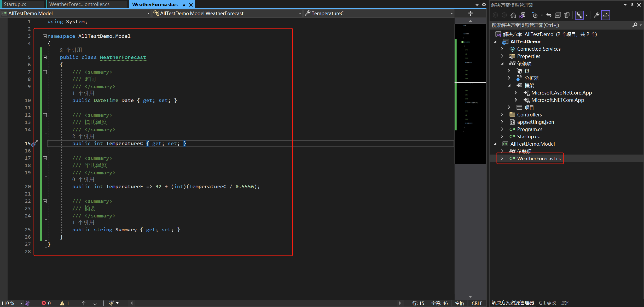The width and height of the screenshot is (644, 307).
Task: Click the sync with active document arrows
Action: coord(549,15)
